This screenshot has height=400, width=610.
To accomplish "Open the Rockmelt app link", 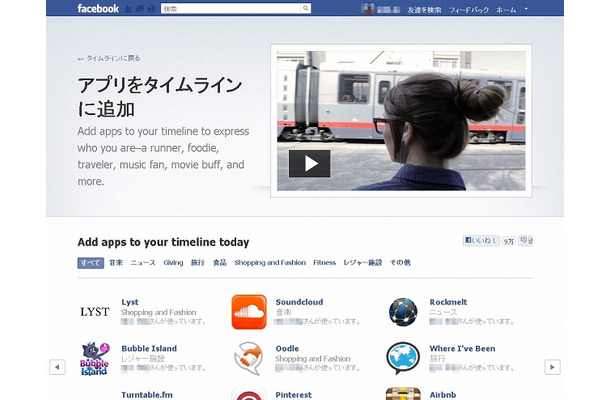I will (x=448, y=302).
